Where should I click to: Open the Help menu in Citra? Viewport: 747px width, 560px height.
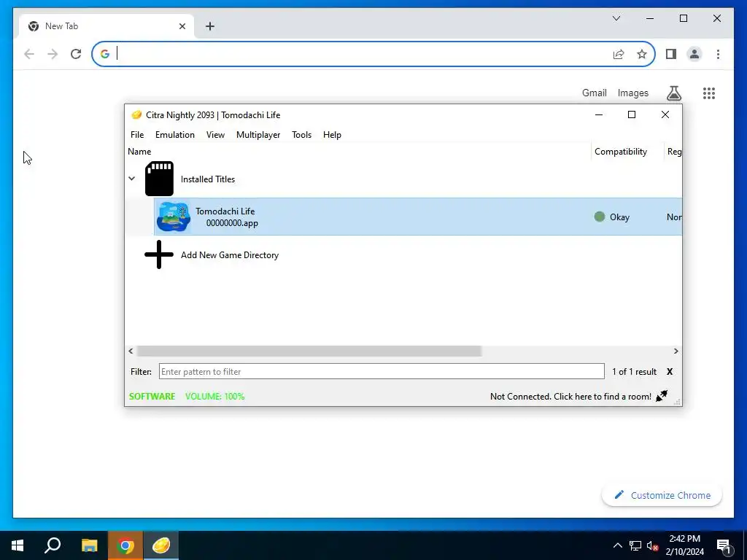tap(332, 135)
